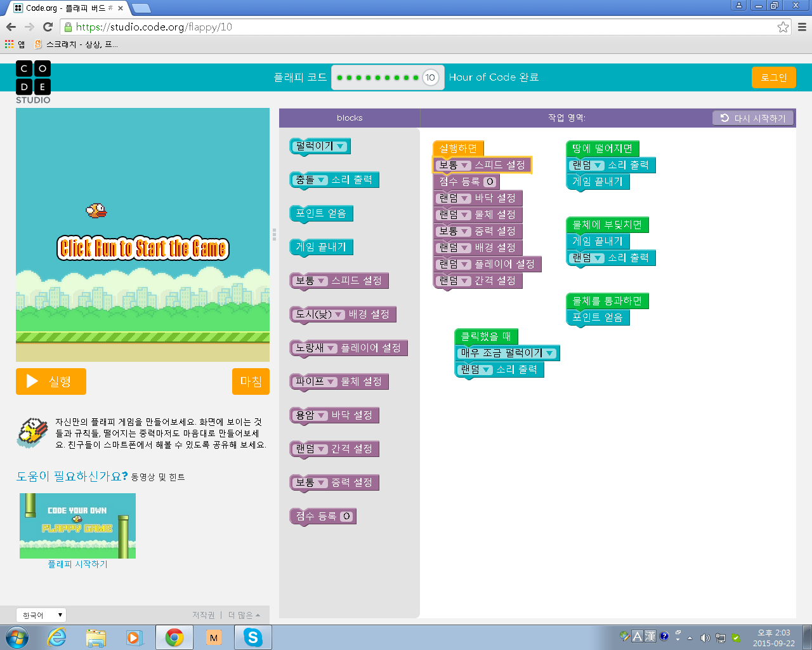Click the 로그인 login button
The height and width of the screenshot is (650, 812).
click(774, 77)
